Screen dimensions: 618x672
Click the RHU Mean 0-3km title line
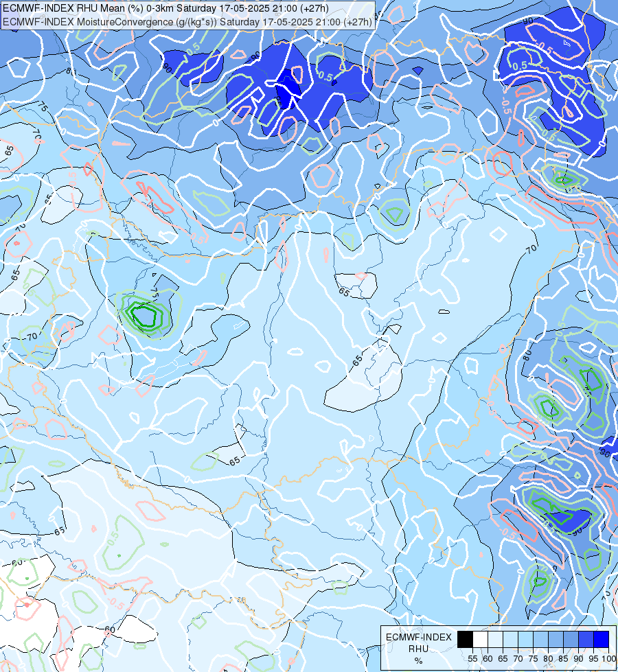[x=166, y=8]
